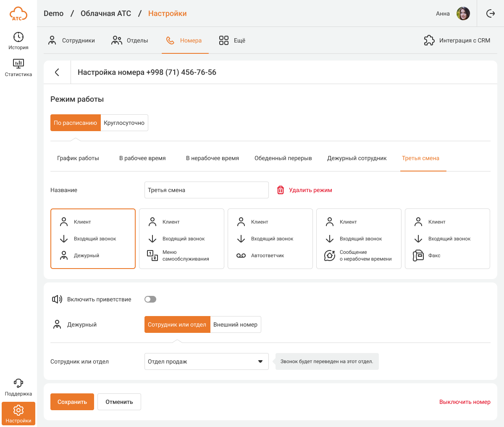Click the Сохранить button

(72, 402)
